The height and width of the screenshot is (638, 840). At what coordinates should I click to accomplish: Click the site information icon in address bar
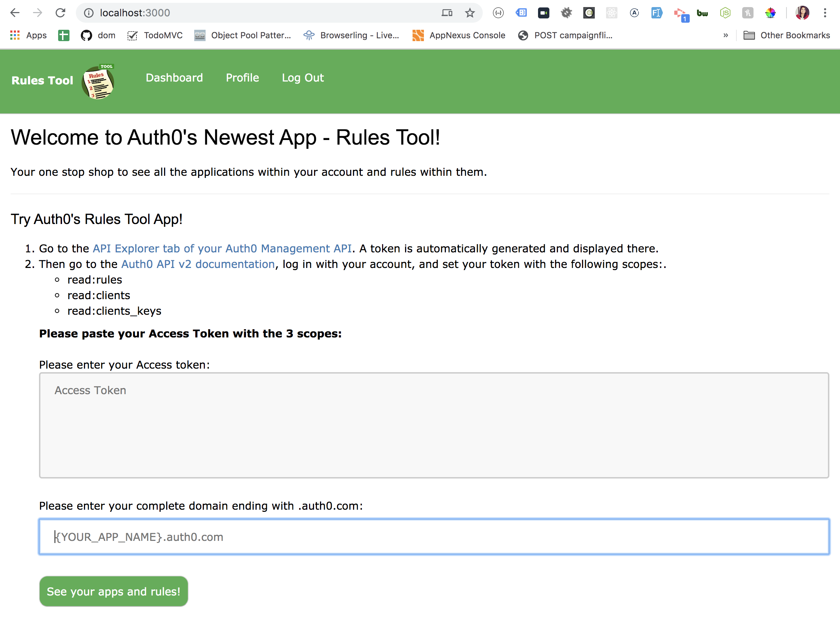pyautogui.click(x=89, y=13)
